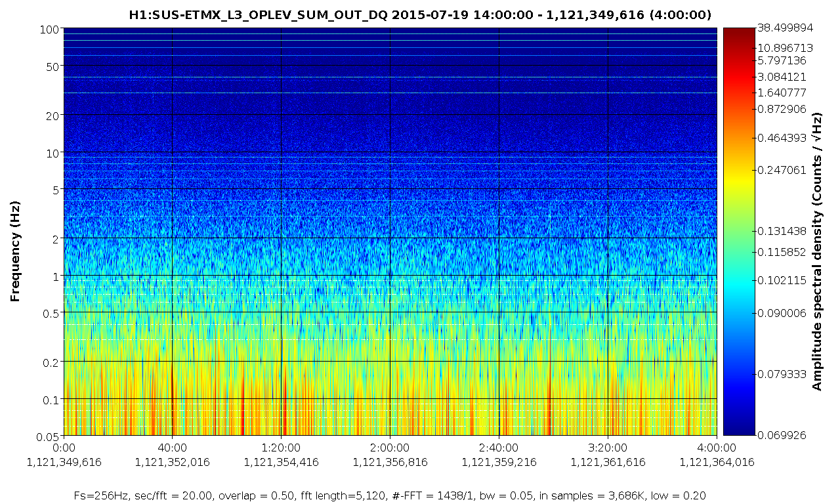This screenshot has height=504, width=840.
Task: Click colorbar value 0.069926
Action: pyautogui.click(x=782, y=436)
